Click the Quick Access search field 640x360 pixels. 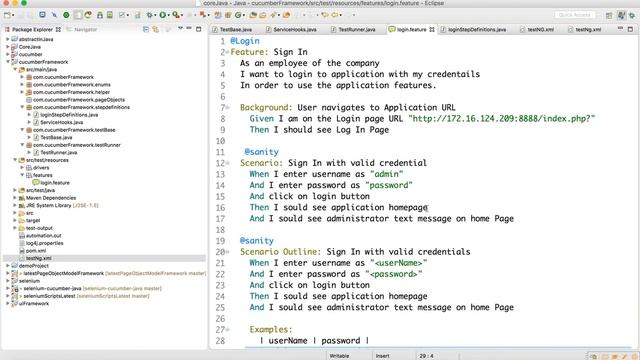click(x=575, y=15)
